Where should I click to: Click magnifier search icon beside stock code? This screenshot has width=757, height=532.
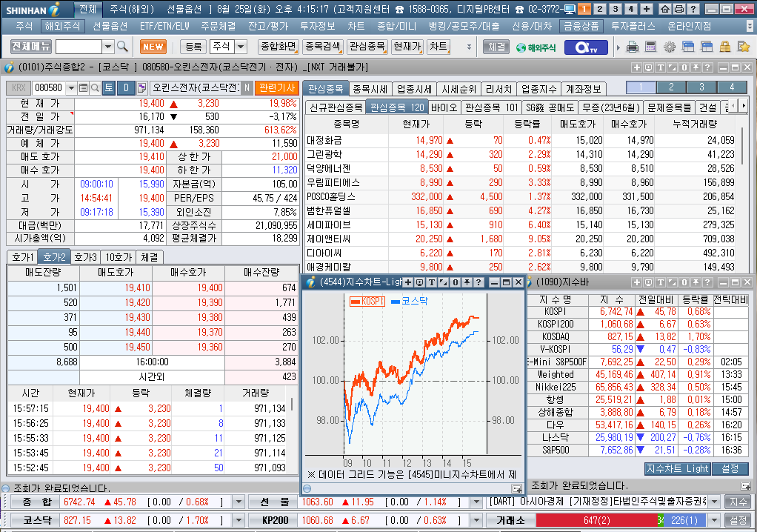point(95,88)
